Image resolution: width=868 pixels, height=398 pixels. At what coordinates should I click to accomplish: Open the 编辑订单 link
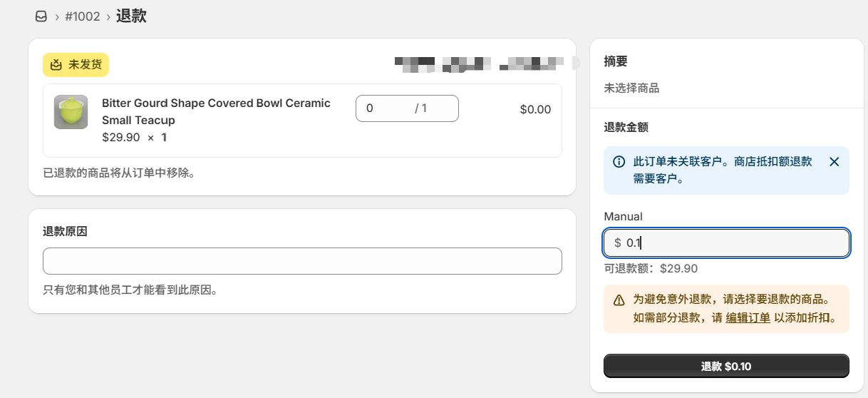point(748,317)
